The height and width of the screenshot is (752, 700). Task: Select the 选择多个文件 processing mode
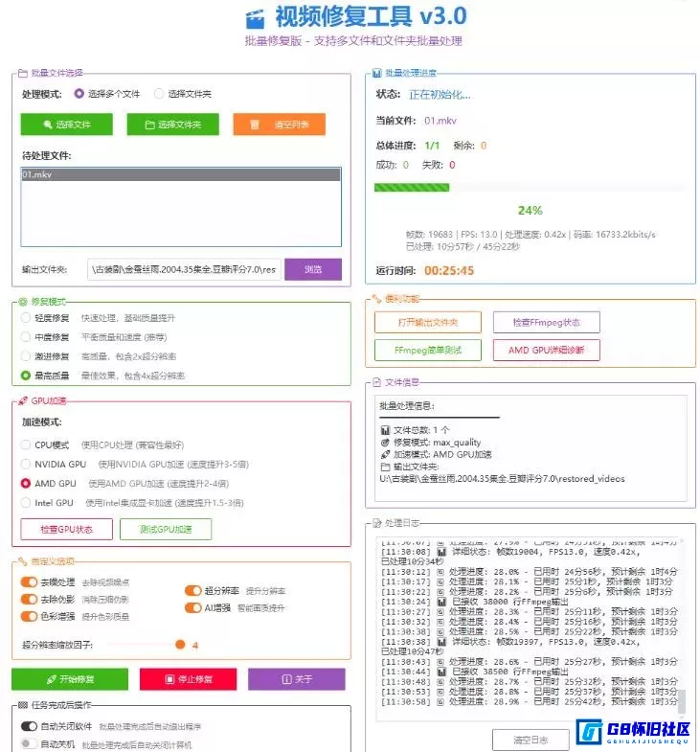click(x=79, y=94)
